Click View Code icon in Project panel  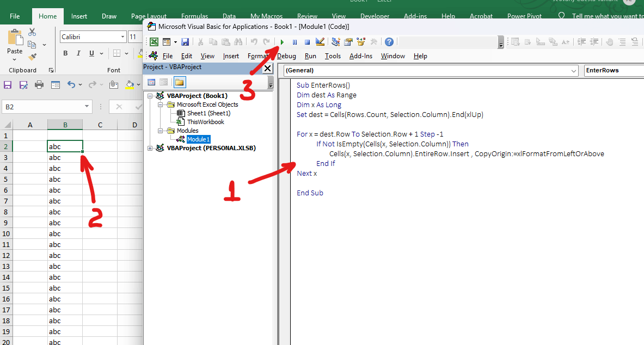[x=151, y=82]
